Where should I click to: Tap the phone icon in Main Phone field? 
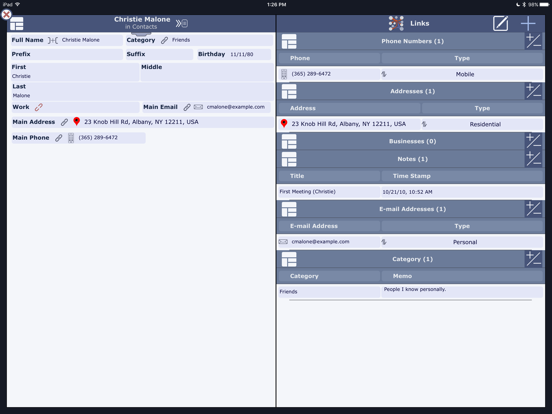point(71,138)
